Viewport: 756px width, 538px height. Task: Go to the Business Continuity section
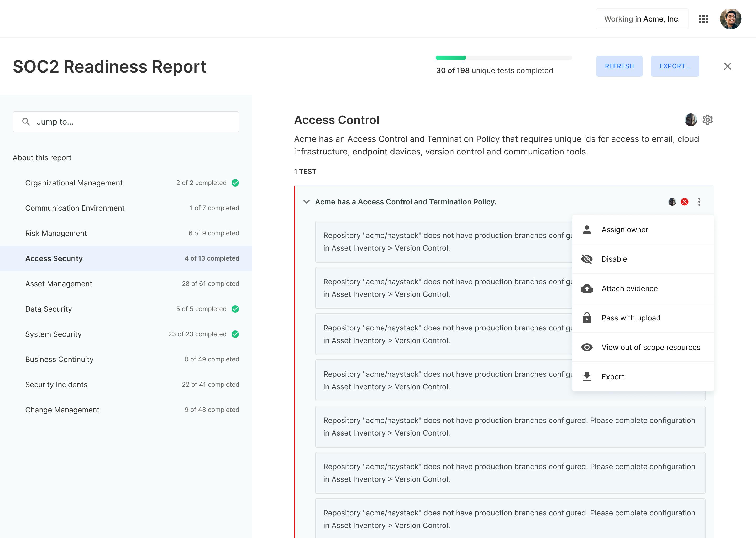click(x=59, y=359)
